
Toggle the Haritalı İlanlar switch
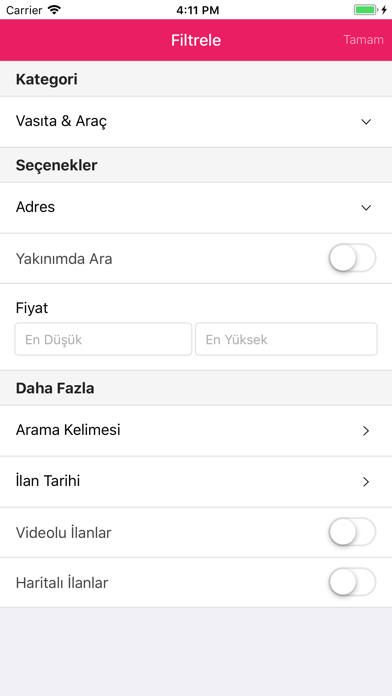point(352,582)
